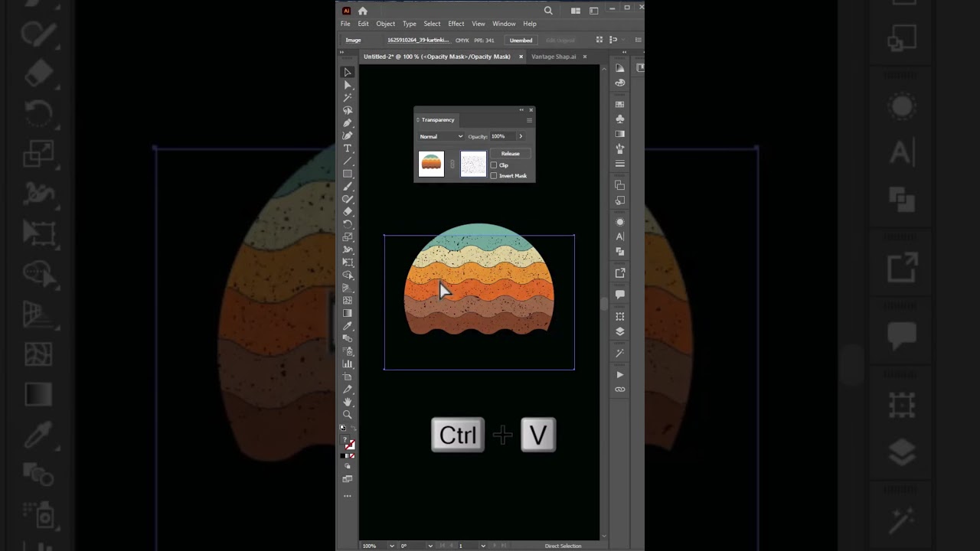Open the Window menu
This screenshot has width=980, height=551.
(x=504, y=24)
